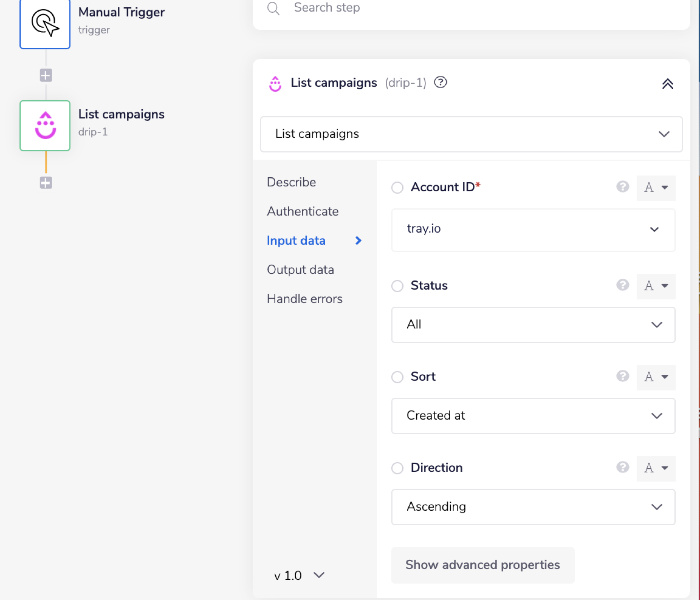Switch to the Authenticate tab

[303, 211]
